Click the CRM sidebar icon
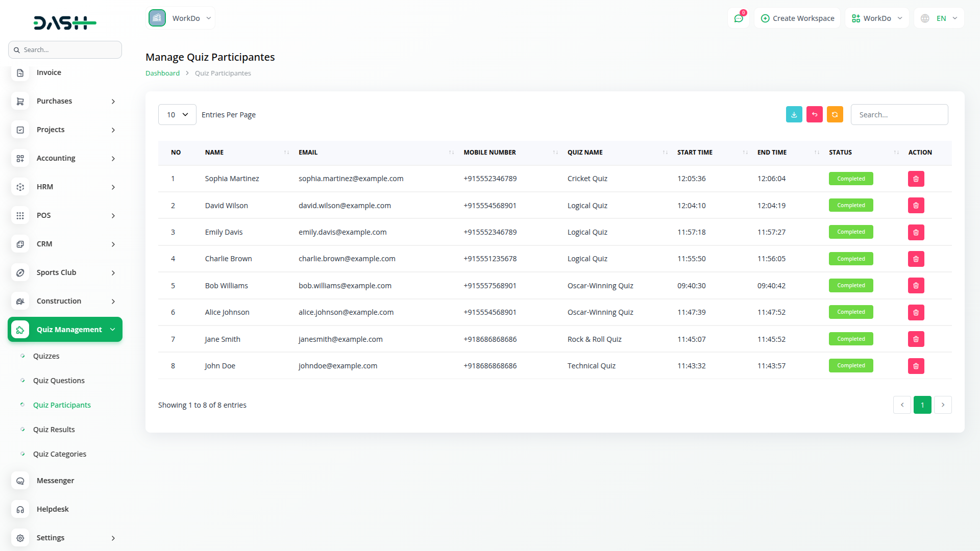Viewport: 980px width, 551px height. 20,244
